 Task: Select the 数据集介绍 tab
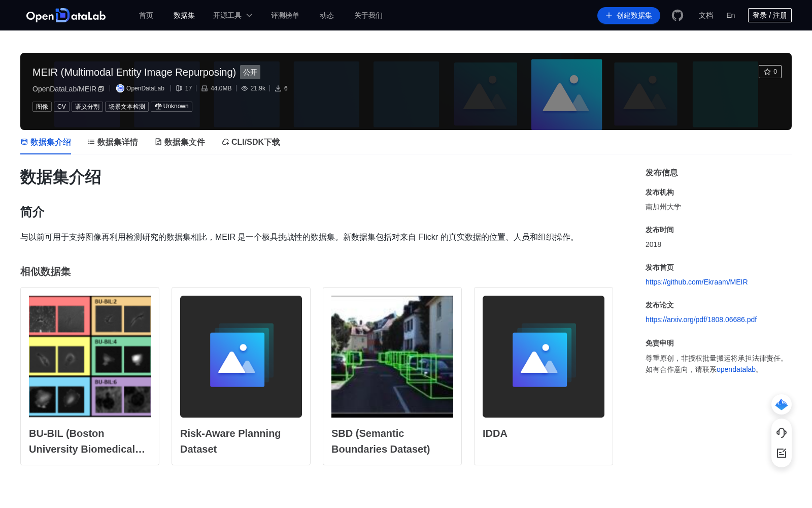46,142
